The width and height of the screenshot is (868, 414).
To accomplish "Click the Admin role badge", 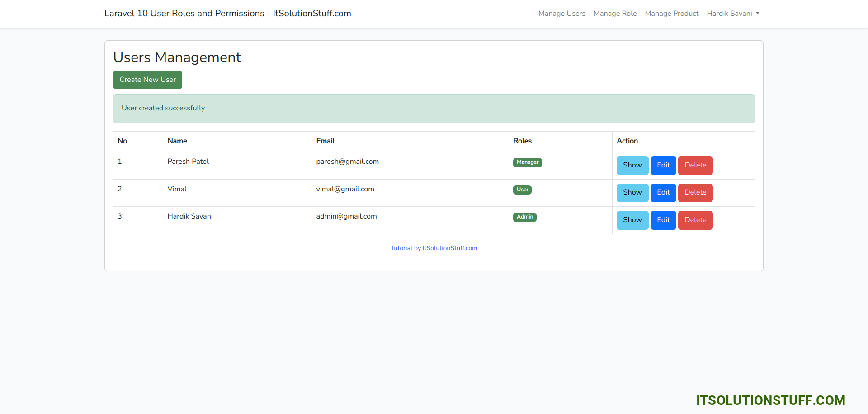I will [x=524, y=217].
